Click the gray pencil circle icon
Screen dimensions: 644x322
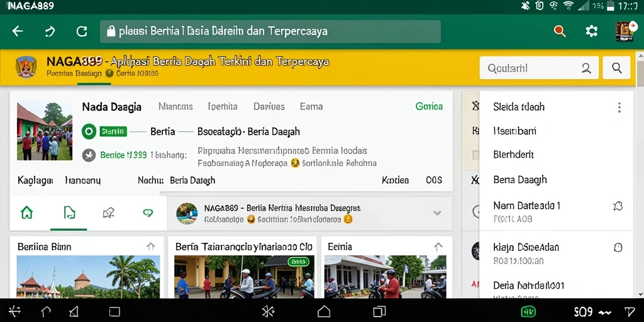89,155
